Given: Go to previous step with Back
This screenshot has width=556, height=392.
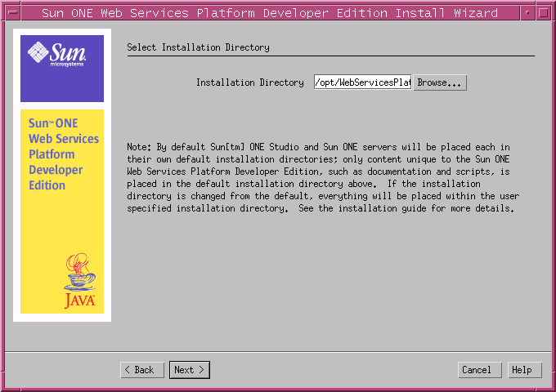Looking at the screenshot, I should [x=142, y=370].
